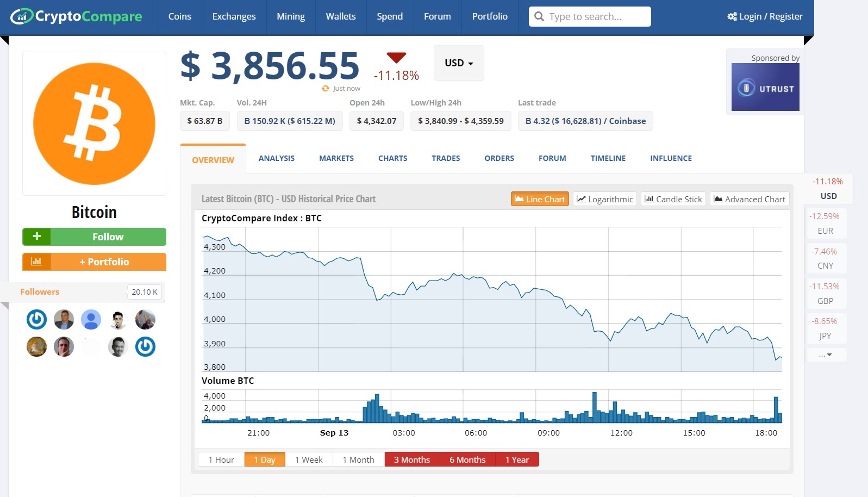Open the fourth follower avatar in top row
The height and width of the screenshot is (497, 868).
118,319
